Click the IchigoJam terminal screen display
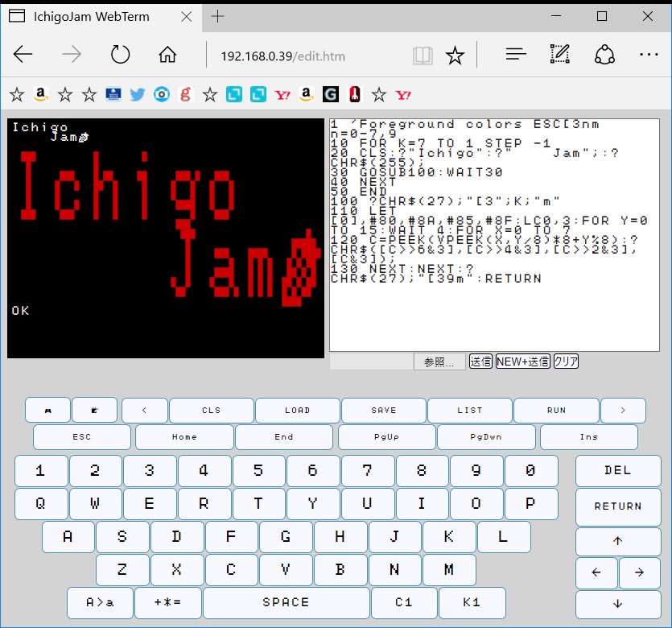 pyautogui.click(x=166, y=238)
